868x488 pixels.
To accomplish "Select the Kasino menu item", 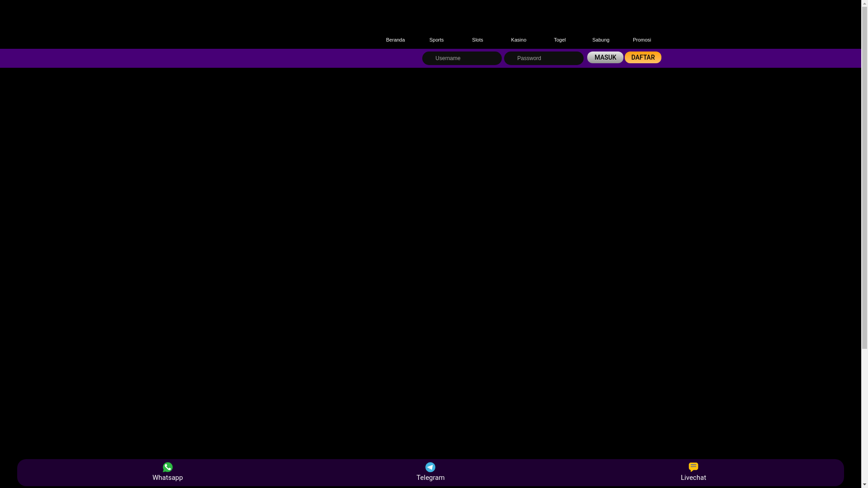I will 519,40.
